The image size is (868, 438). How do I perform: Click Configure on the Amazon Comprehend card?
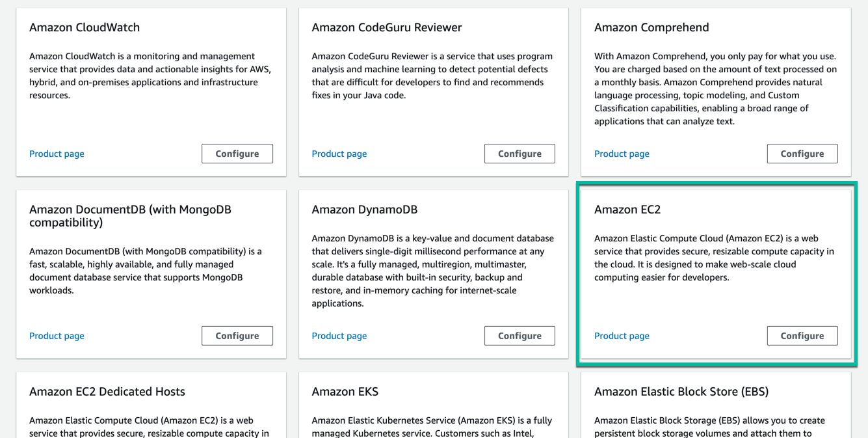[x=802, y=154]
